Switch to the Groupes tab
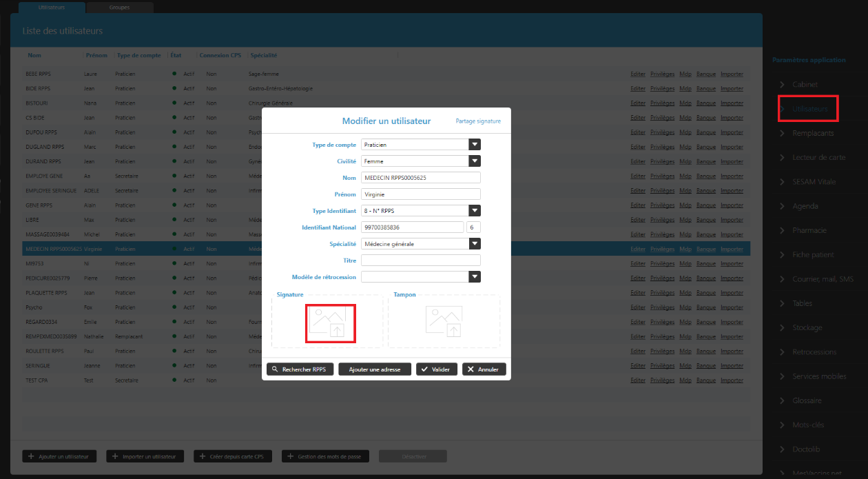Screen dimensions: 868x479 tap(119, 8)
